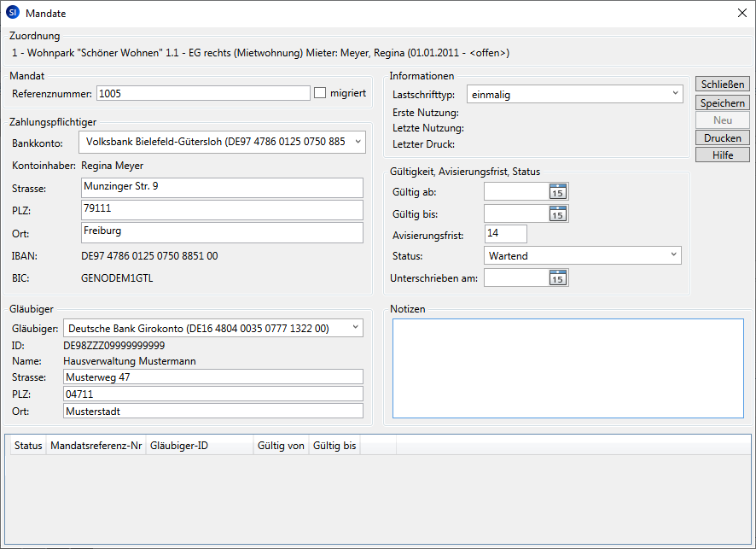Save mandate with Speichern button

click(723, 102)
